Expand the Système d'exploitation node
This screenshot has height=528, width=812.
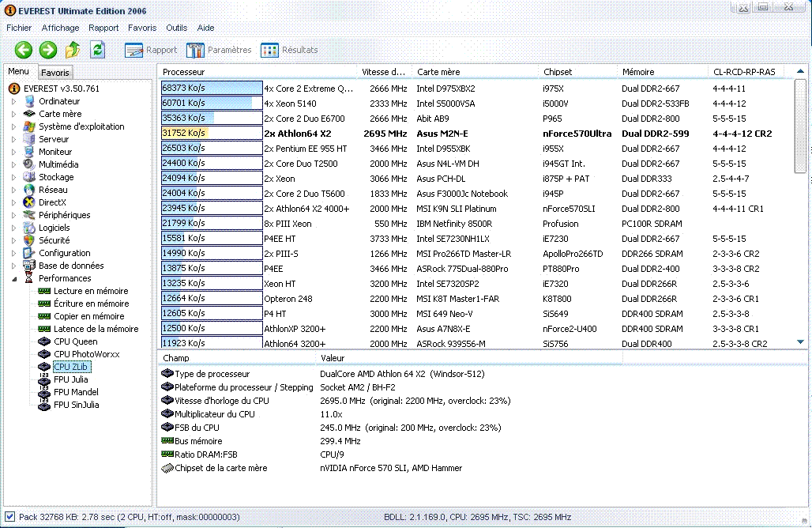pos(14,126)
